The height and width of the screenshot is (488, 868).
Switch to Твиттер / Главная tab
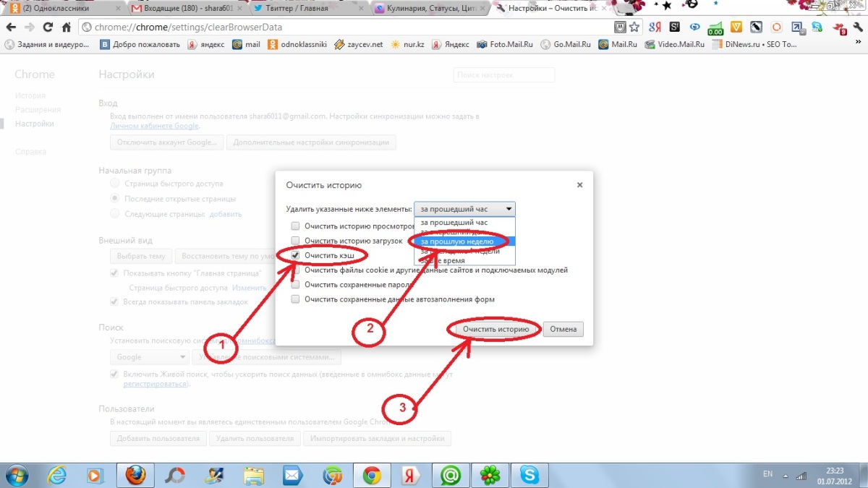coord(307,9)
